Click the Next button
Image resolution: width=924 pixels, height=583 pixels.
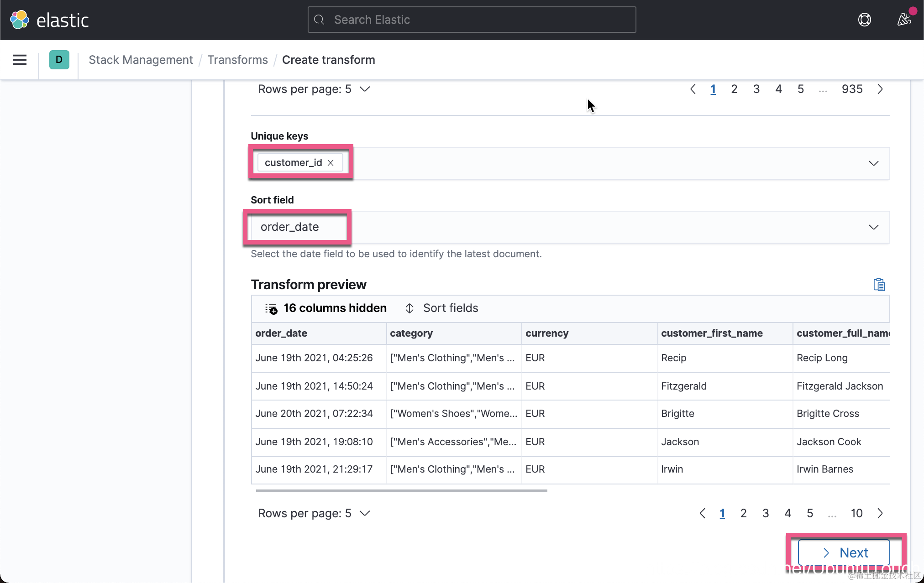pos(844,552)
